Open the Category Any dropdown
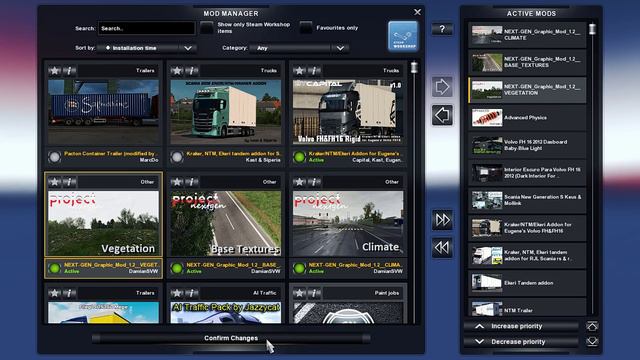This screenshot has width=640, height=360. (x=299, y=48)
